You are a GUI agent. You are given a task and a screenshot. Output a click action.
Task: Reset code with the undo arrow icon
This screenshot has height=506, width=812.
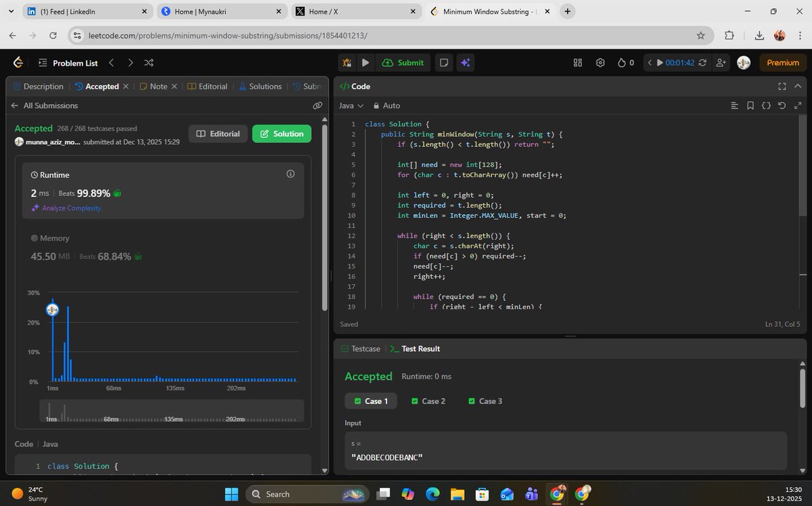(x=782, y=106)
